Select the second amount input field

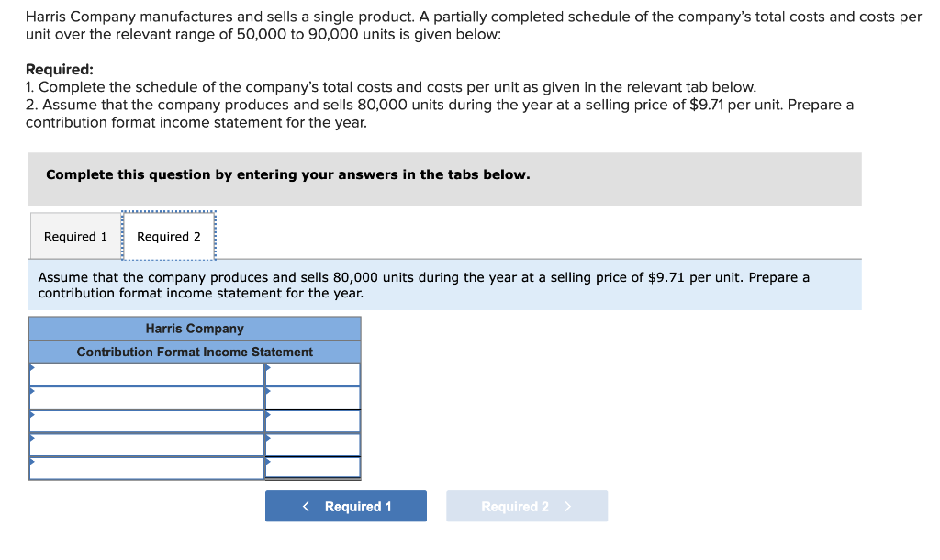(x=314, y=397)
